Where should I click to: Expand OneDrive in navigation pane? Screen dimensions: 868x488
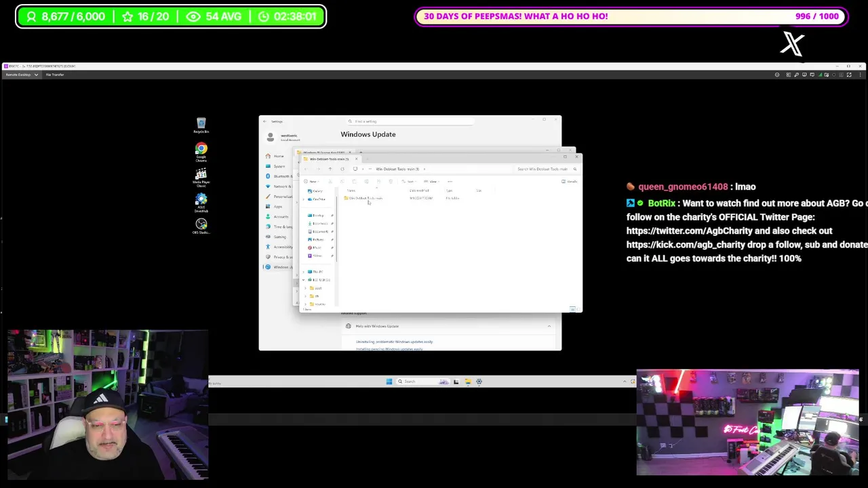click(x=303, y=199)
